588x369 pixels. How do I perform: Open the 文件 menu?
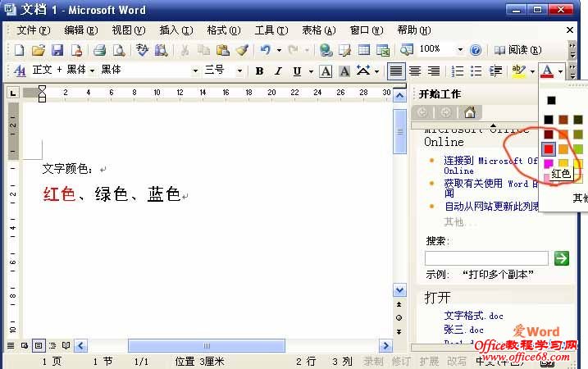coord(33,30)
